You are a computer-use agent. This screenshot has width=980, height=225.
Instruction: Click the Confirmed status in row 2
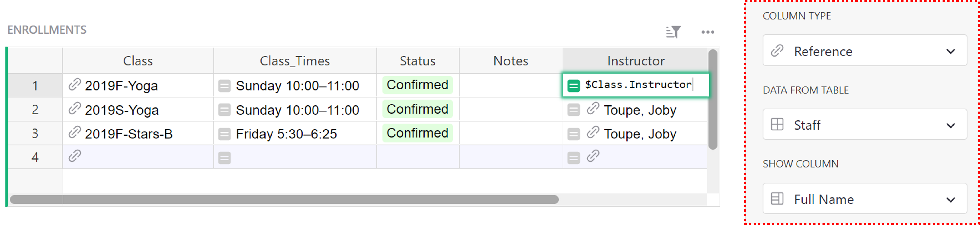(x=417, y=109)
